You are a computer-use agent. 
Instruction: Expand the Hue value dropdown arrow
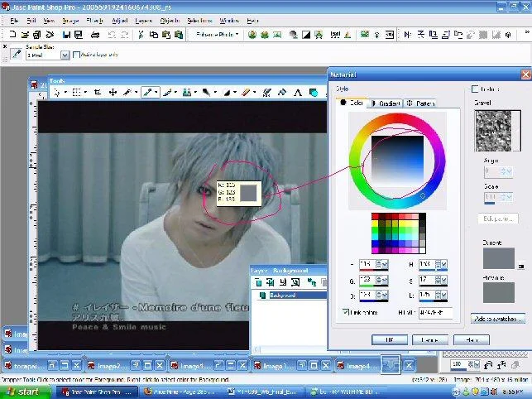pos(443,264)
